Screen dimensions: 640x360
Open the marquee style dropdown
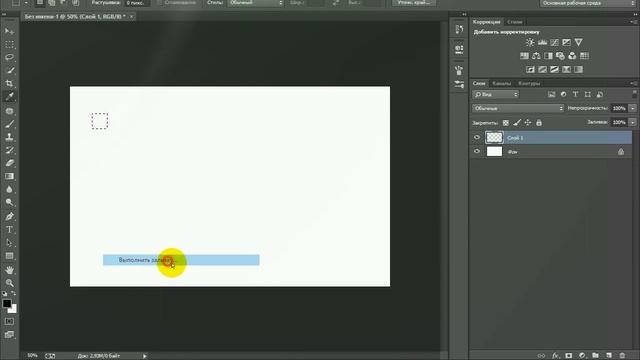click(x=256, y=3)
